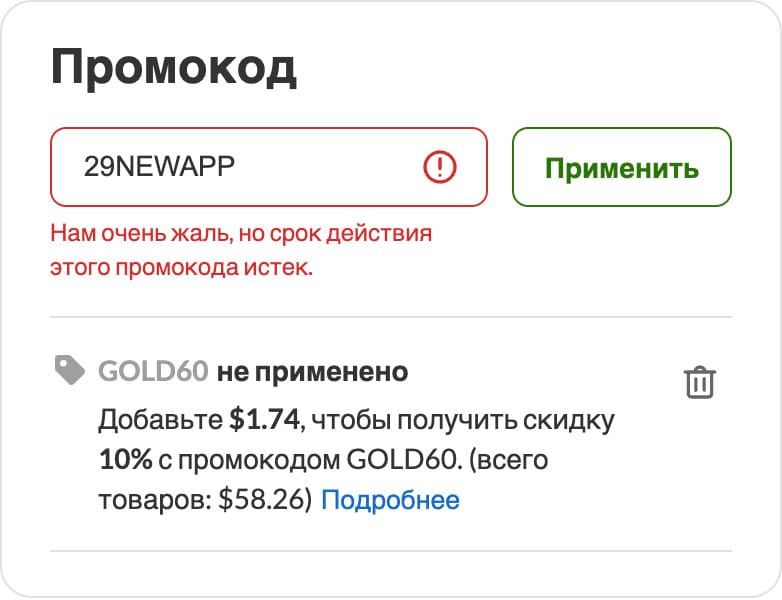This screenshot has height=600, width=782.
Task: Click the word Добавьте in the hint
Action: [x=160, y=420]
